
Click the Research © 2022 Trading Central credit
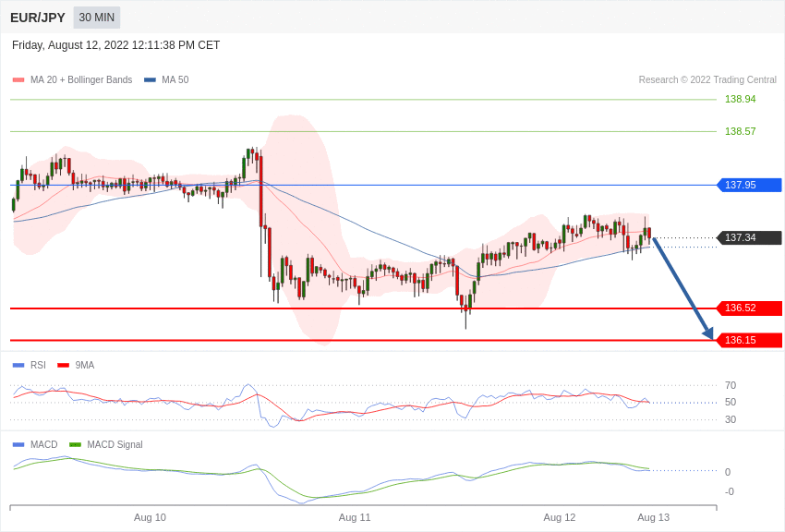[707, 79]
